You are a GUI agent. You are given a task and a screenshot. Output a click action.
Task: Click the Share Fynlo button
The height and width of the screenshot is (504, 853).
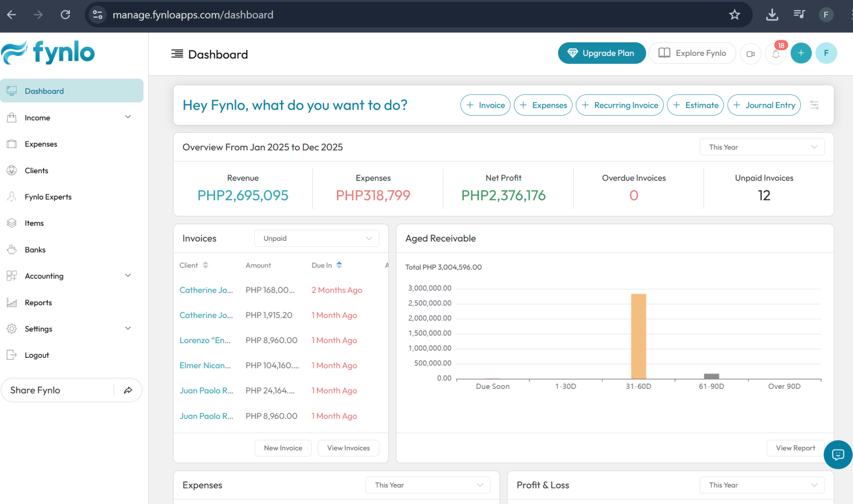[x=71, y=390]
